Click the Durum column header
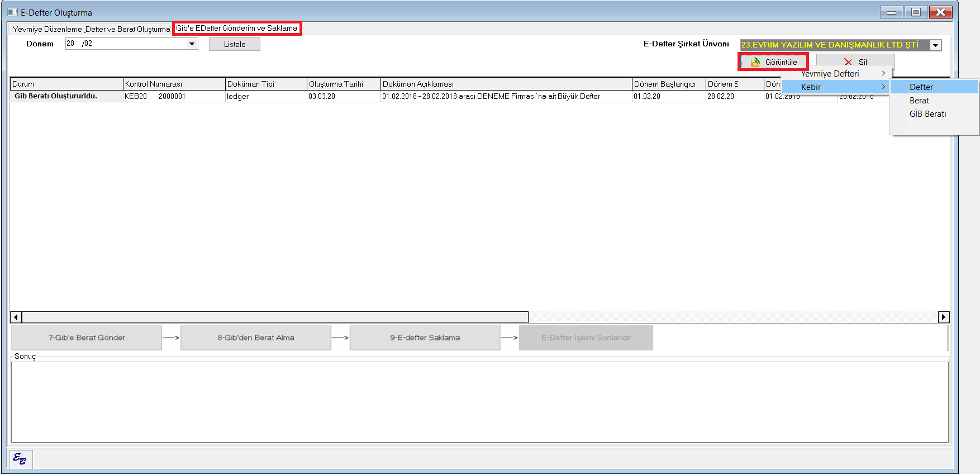This screenshot has width=980, height=474. coord(66,84)
